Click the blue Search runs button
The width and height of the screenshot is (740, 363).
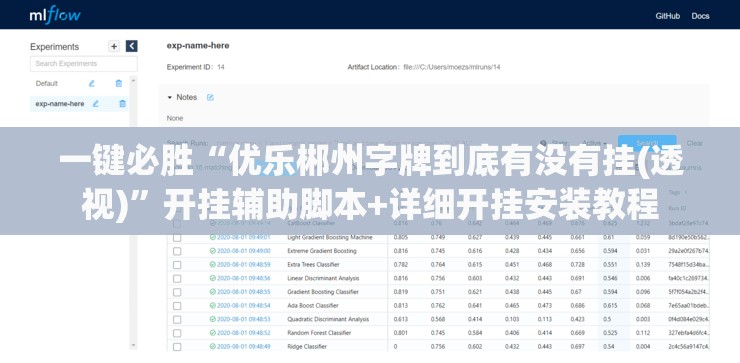click(x=647, y=143)
